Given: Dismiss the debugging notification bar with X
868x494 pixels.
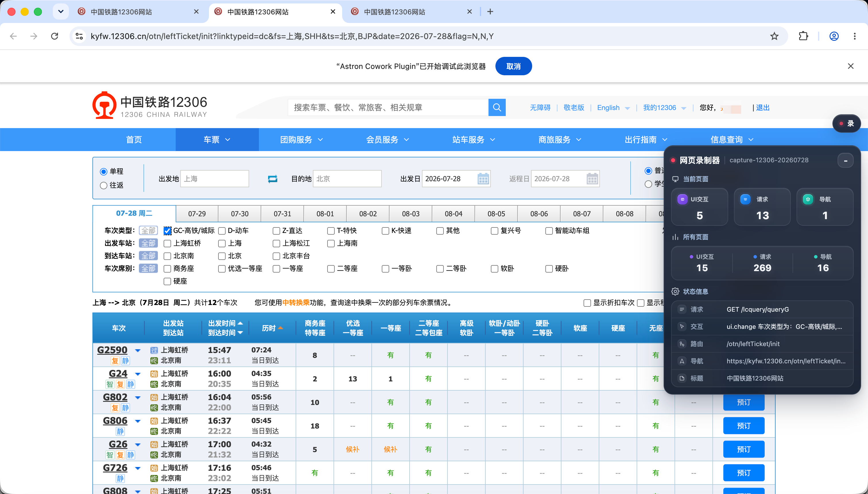Looking at the screenshot, I should click(850, 66).
